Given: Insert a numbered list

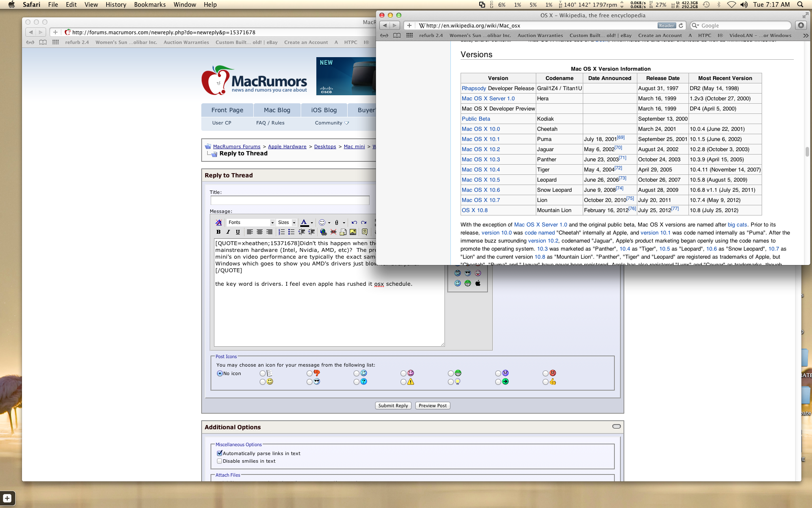Looking at the screenshot, I should coord(281,232).
